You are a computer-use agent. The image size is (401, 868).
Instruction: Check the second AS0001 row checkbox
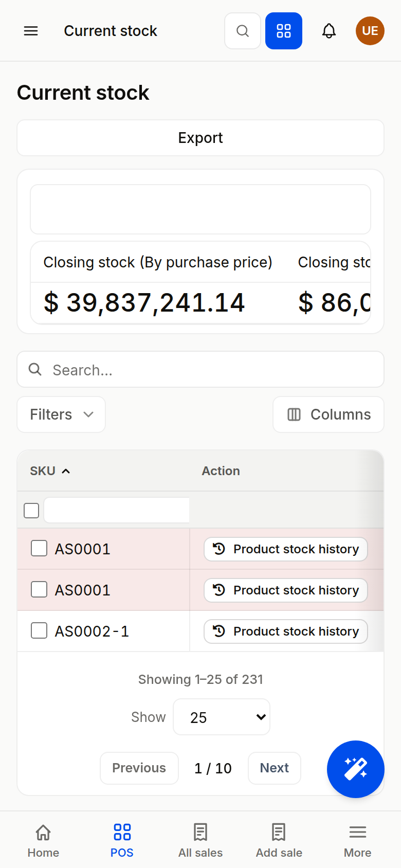pyautogui.click(x=39, y=589)
